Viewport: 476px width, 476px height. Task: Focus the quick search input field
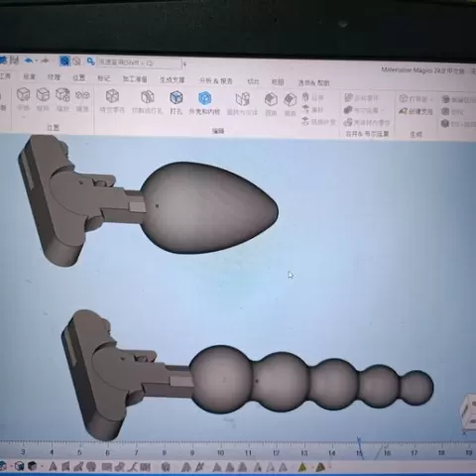[139, 62]
